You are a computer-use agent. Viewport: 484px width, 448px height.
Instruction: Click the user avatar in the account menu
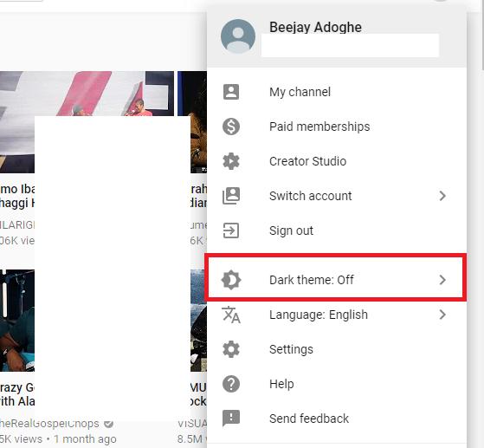coord(238,36)
